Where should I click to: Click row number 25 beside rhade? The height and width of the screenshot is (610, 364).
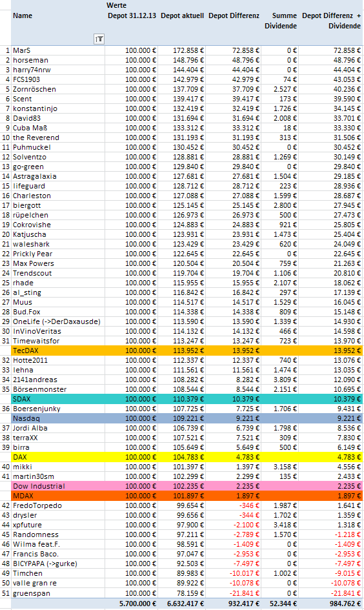coord(6,283)
